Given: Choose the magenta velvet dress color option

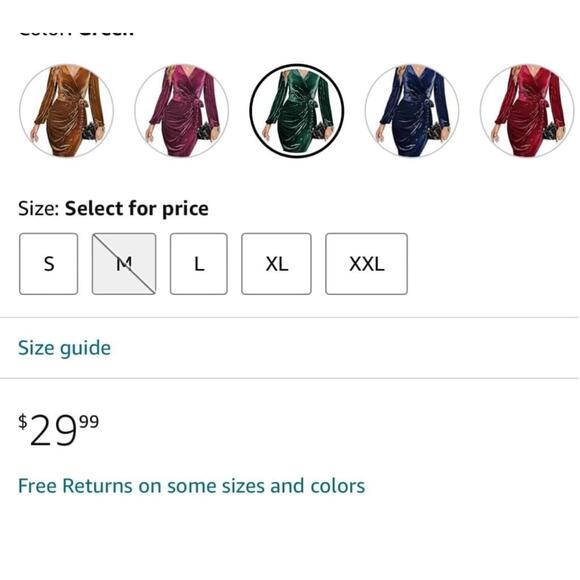Looking at the screenshot, I should coord(182,111).
